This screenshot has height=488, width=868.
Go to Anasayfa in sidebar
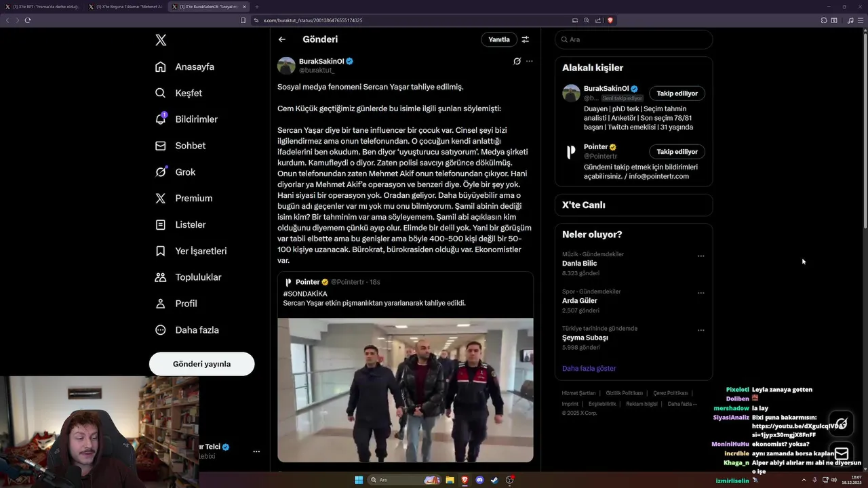pyautogui.click(x=185, y=66)
